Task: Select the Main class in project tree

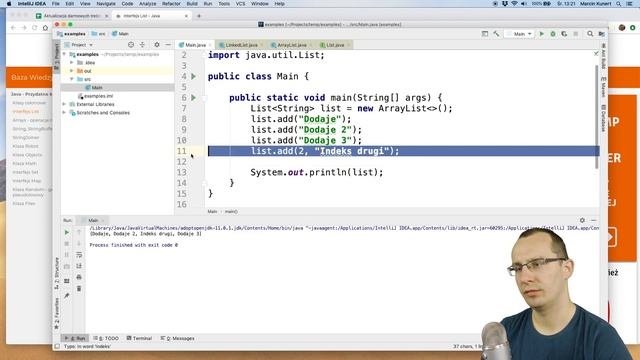Action: click(x=97, y=88)
